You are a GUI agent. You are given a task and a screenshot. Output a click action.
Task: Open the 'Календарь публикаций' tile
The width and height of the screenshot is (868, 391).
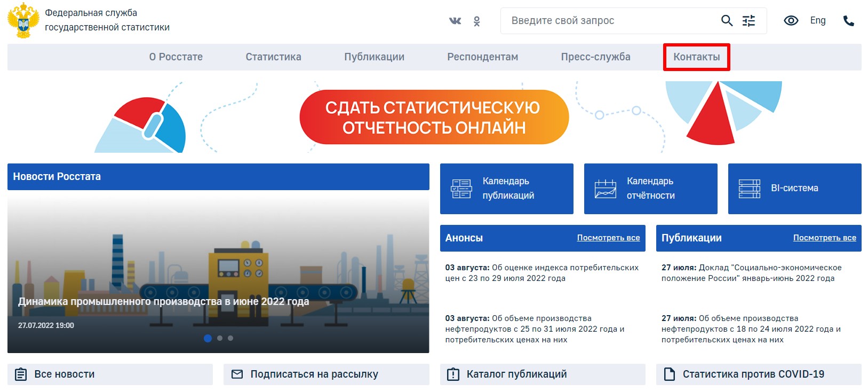click(x=507, y=189)
